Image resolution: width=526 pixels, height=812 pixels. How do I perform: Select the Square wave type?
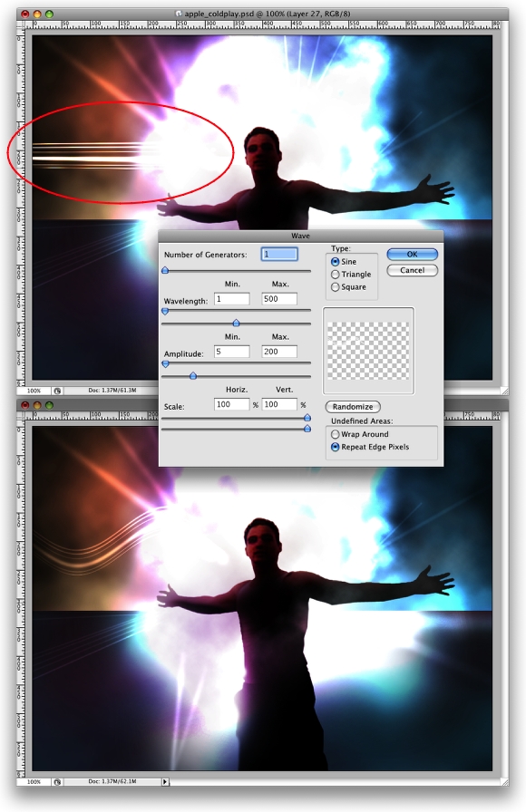pos(335,287)
